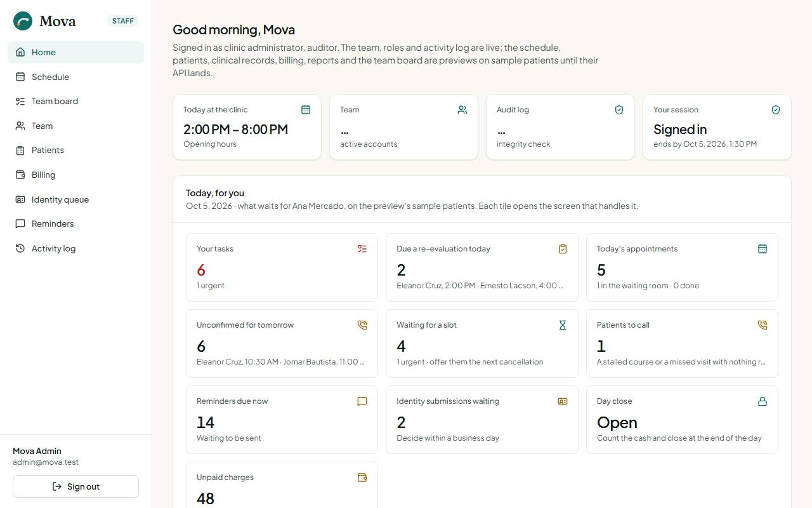Click the phone icon on Patients to call

coord(763,325)
